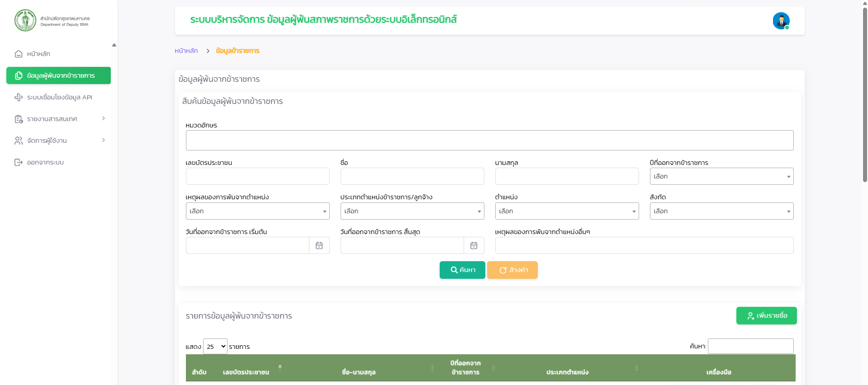Viewport: 868px width, 385px height.
Task: Open calendar picker for start retirement date
Action: (319, 245)
